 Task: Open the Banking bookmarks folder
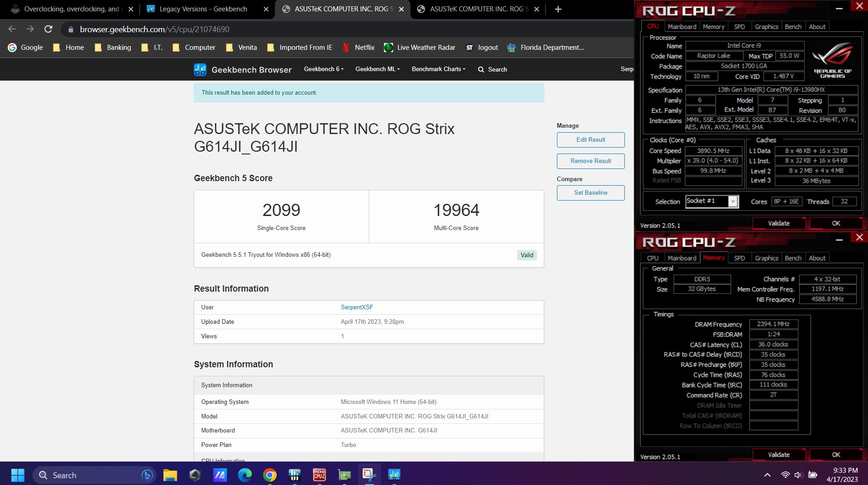coord(113,48)
